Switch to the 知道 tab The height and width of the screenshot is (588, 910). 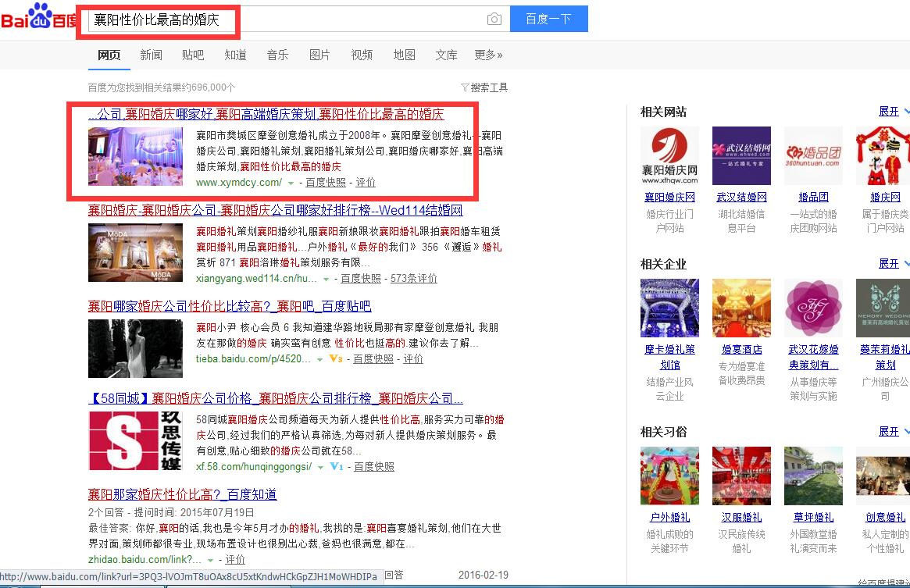tap(235, 55)
